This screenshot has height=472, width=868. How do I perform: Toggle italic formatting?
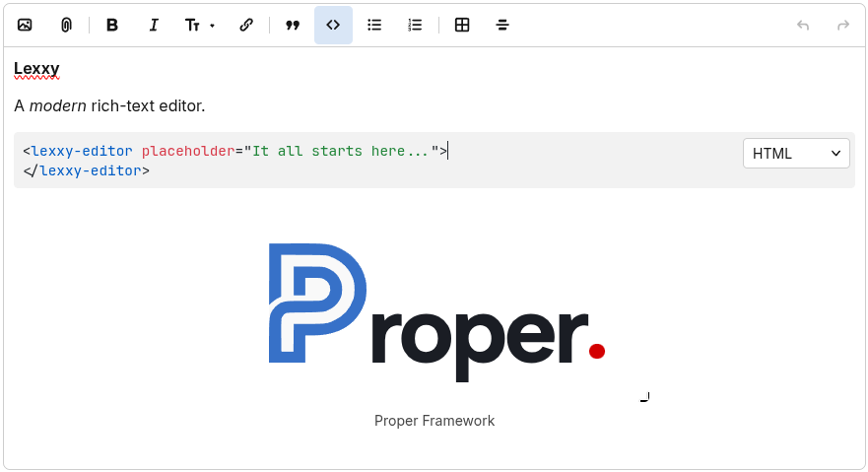click(x=154, y=25)
